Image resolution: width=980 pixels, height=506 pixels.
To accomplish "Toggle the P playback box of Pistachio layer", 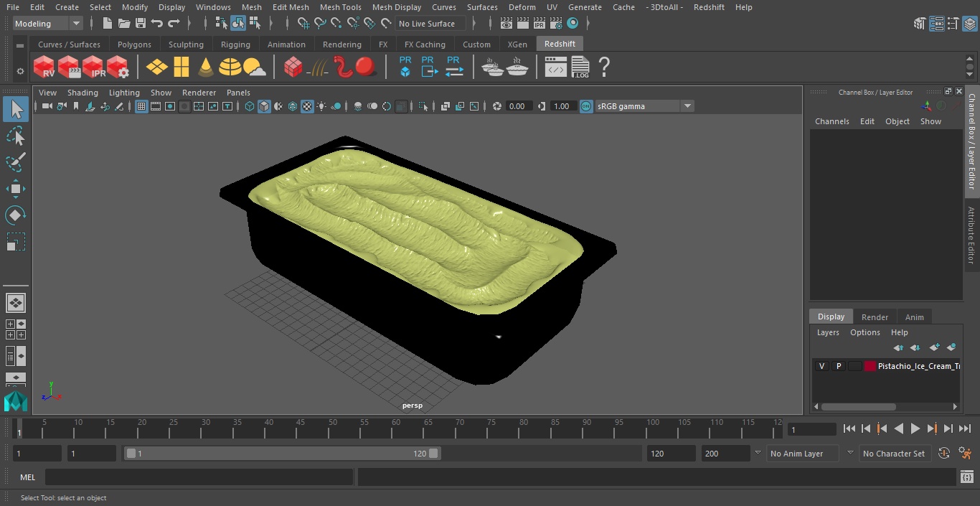I will tap(838, 366).
